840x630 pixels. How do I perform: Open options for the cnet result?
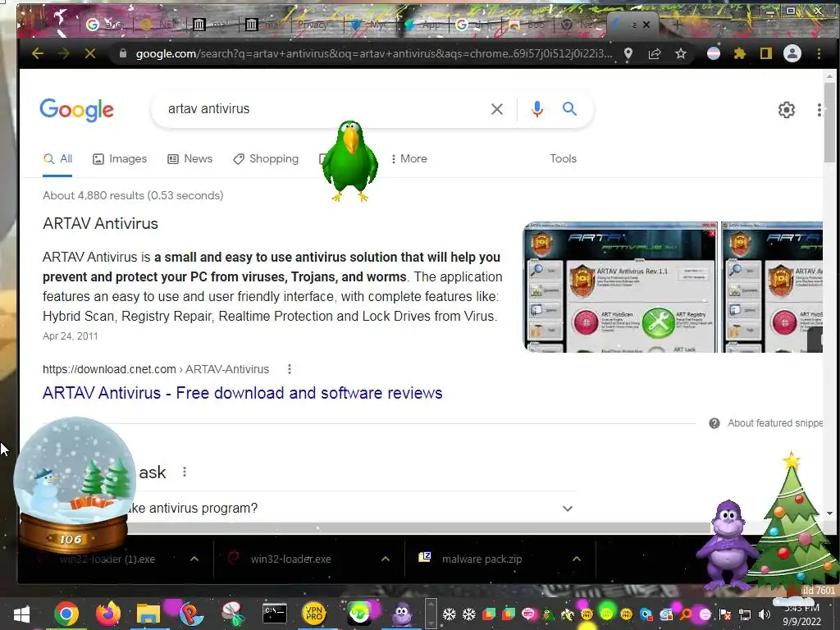tap(290, 369)
